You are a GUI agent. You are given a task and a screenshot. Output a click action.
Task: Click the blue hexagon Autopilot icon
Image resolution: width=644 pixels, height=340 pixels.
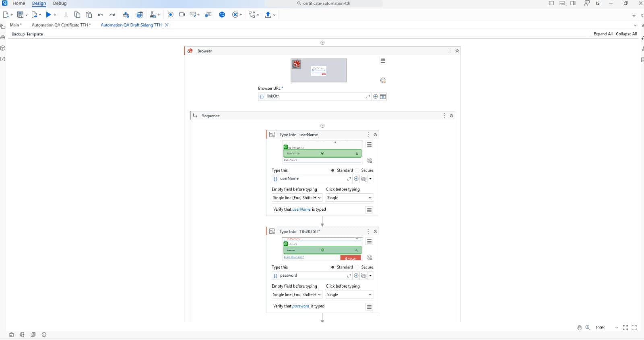pyautogui.click(x=222, y=15)
